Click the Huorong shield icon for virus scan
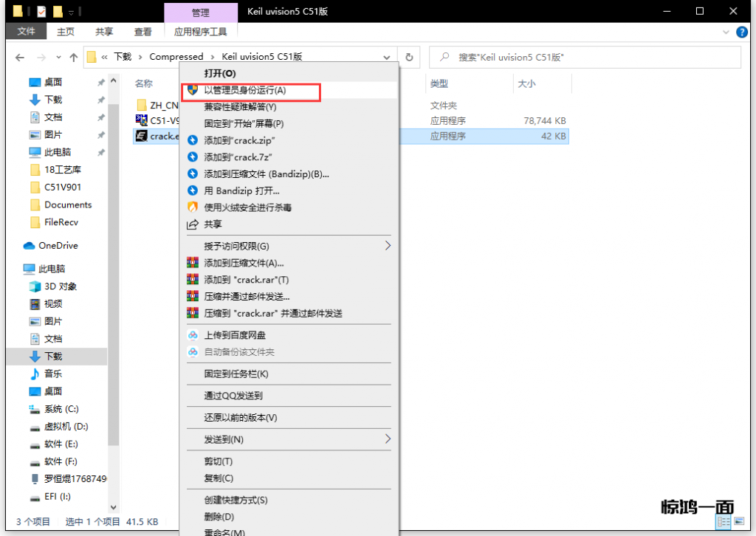Viewport: 756px width, 536px height. coord(193,207)
